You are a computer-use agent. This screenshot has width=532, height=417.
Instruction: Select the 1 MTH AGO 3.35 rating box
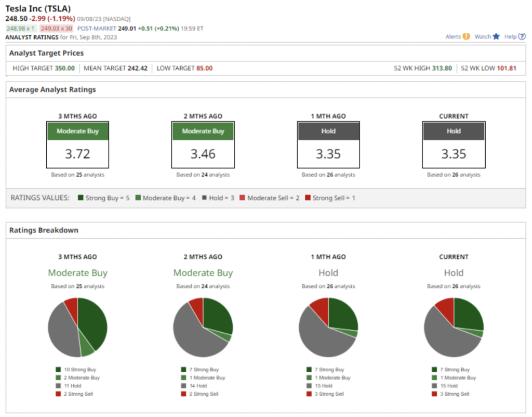[x=328, y=145]
